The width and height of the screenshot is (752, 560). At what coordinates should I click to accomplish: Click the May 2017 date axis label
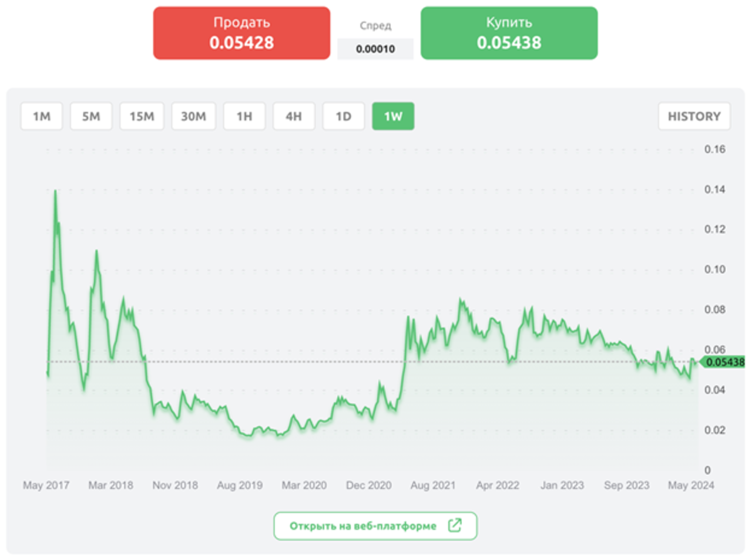pyautogui.click(x=46, y=485)
